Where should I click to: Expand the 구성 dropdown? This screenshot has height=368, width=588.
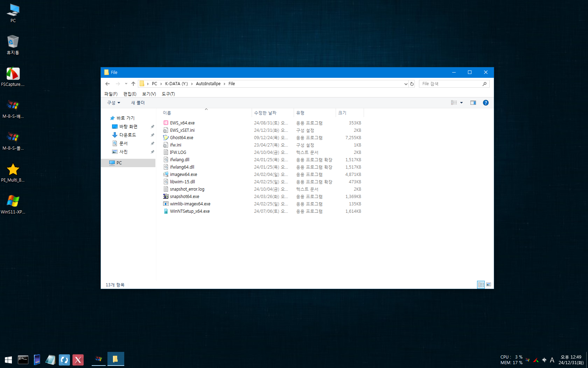[x=114, y=103]
